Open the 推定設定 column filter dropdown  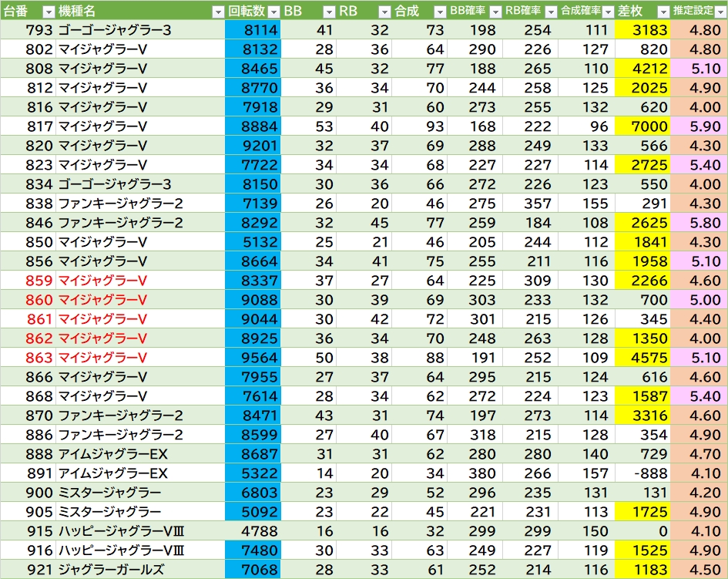pyautogui.click(x=721, y=12)
